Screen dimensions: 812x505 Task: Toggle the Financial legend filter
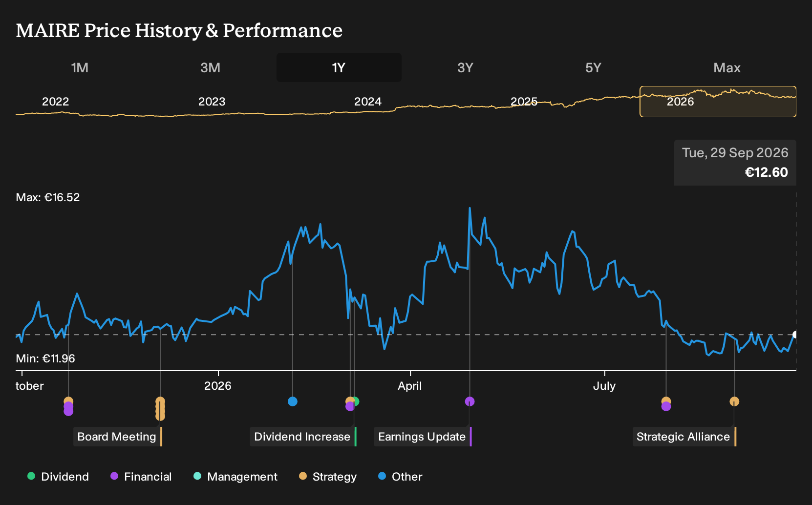(141, 477)
